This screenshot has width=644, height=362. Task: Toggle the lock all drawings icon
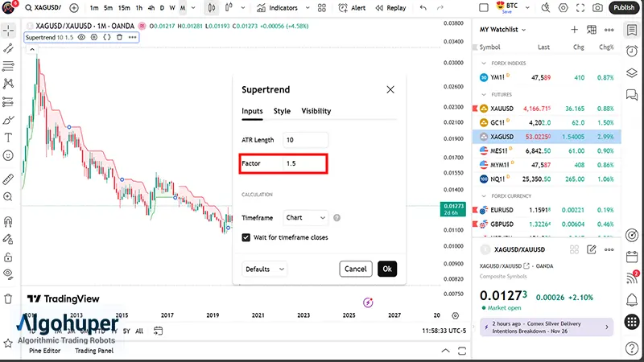tap(9, 257)
